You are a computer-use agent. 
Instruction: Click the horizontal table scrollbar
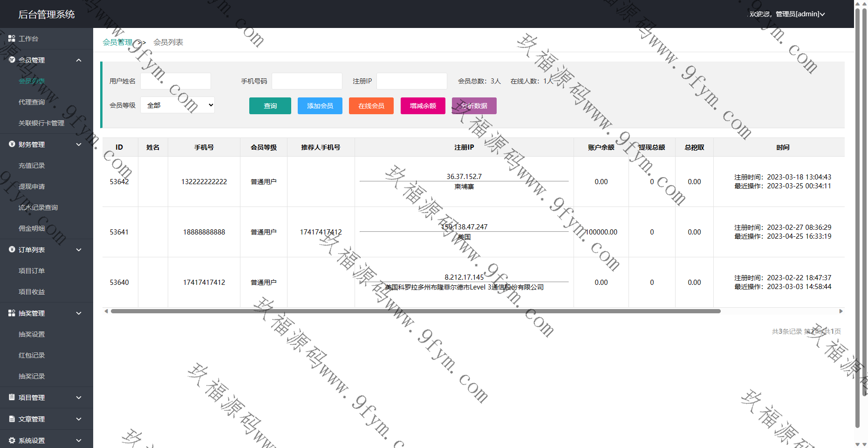[x=415, y=311]
